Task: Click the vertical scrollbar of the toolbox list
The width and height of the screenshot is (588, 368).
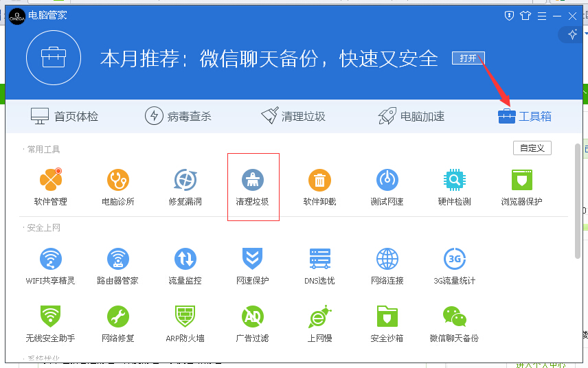Action: point(578,201)
